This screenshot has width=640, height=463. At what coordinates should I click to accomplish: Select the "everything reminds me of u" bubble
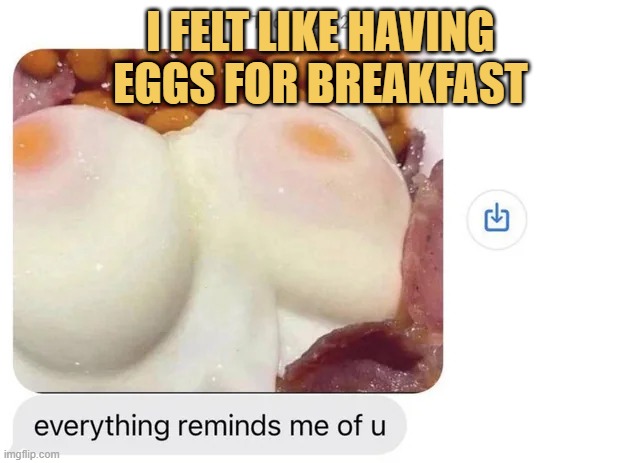click(210, 426)
